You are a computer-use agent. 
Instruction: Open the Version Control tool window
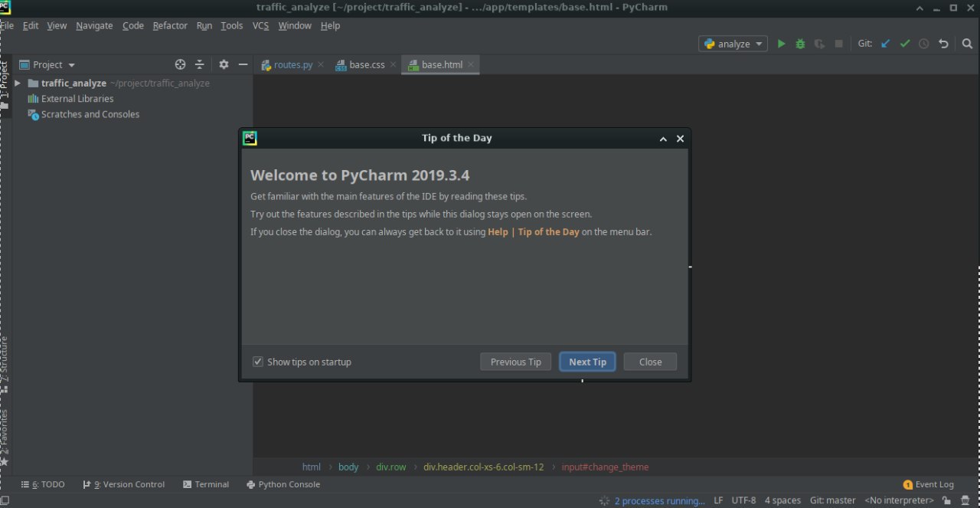(x=124, y=484)
